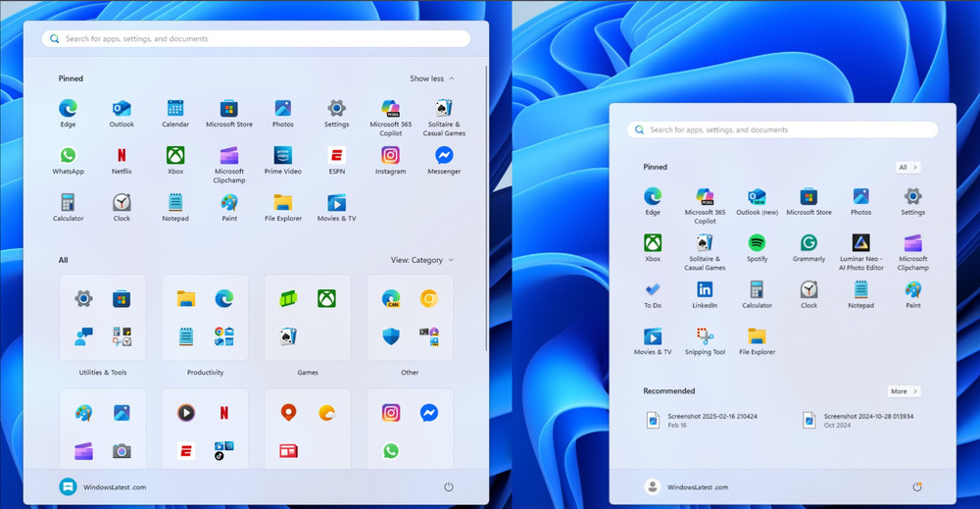Open To Do pinned app
This screenshot has height=509, width=980.
[x=653, y=294]
